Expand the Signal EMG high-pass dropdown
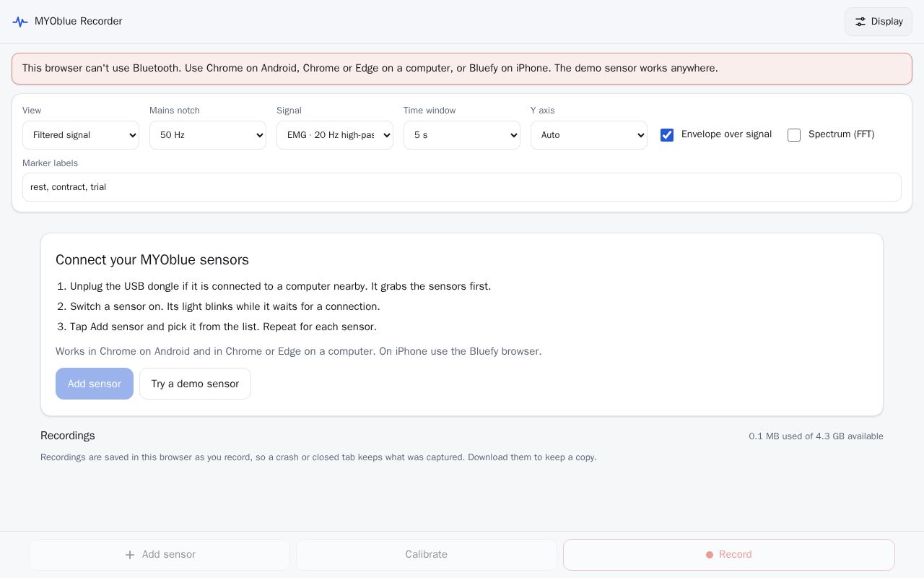This screenshot has width=924, height=578. (x=335, y=135)
